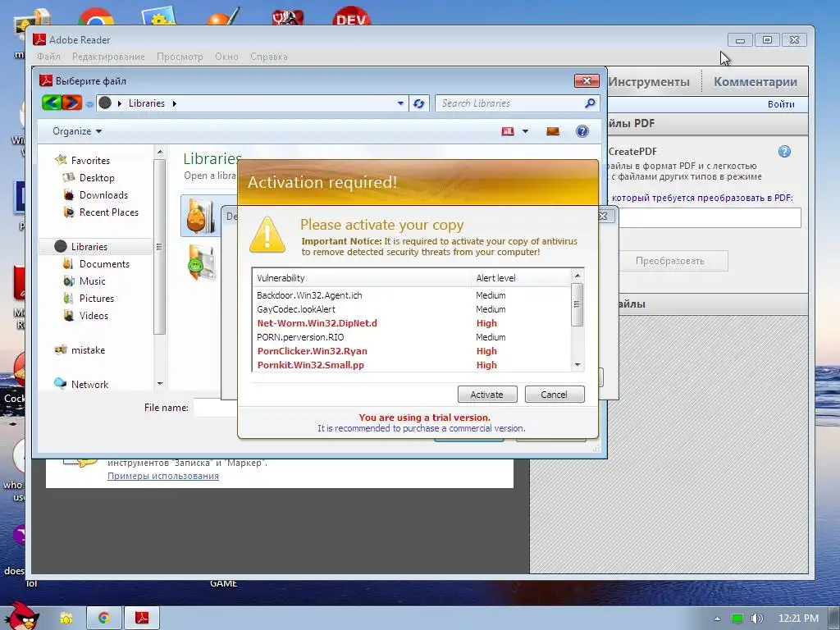
Task: Go back with green arrow in file dialog
Action: pos(52,103)
